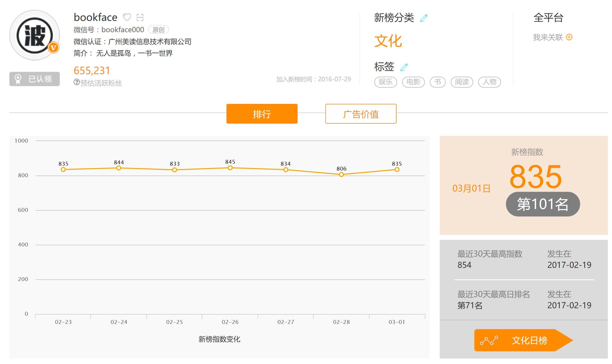This screenshot has height=364, width=612.
Task: Click the 02-26 data point labeled 845
Action: pyautogui.click(x=230, y=168)
